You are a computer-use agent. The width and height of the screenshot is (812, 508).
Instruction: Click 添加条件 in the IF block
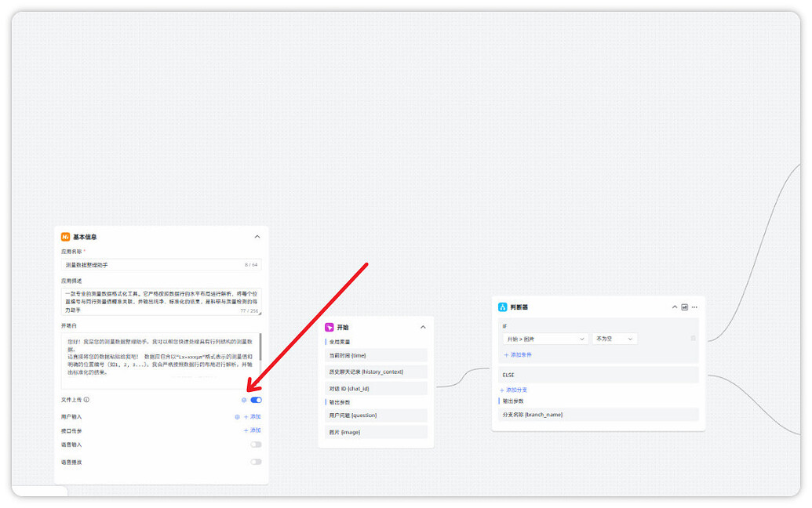click(x=518, y=355)
